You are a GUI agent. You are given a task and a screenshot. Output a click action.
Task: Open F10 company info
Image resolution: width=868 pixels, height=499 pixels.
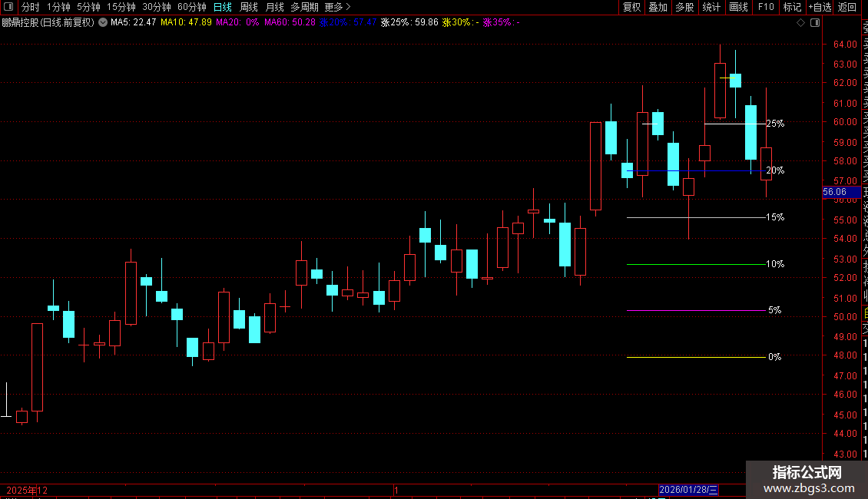(766, 7)
